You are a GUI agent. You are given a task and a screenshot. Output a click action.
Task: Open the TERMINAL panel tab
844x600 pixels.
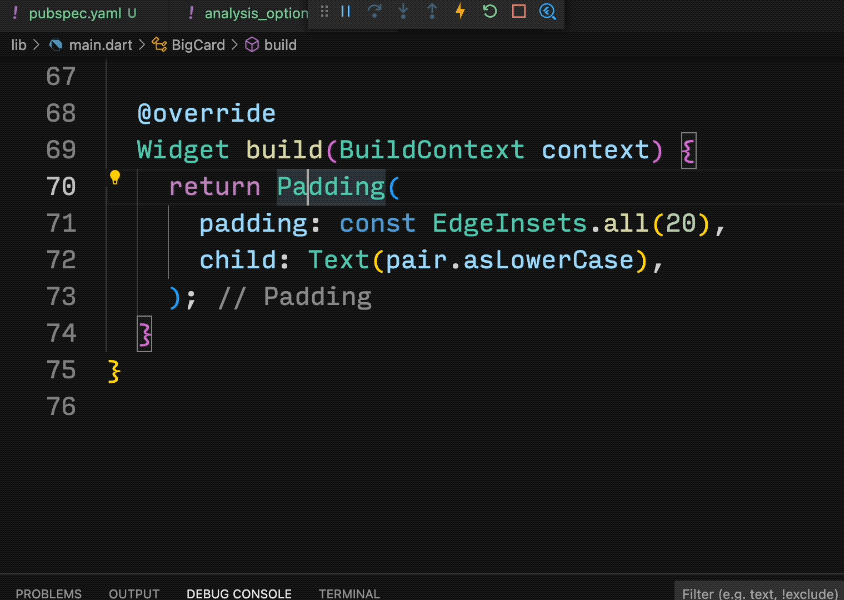pyautogui.click(x=349, y=593)
